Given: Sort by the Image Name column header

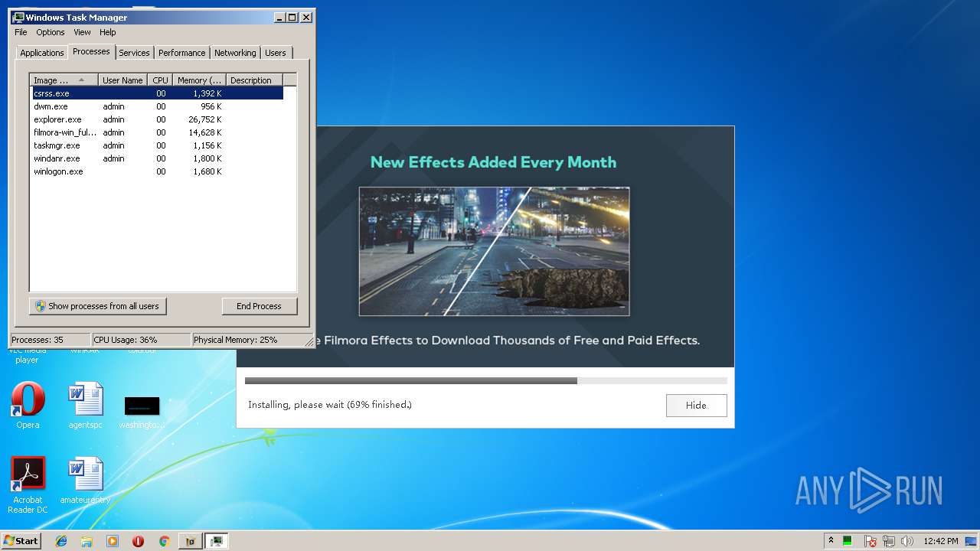Looking at the screenshot, I should click(x=64, y=80).
